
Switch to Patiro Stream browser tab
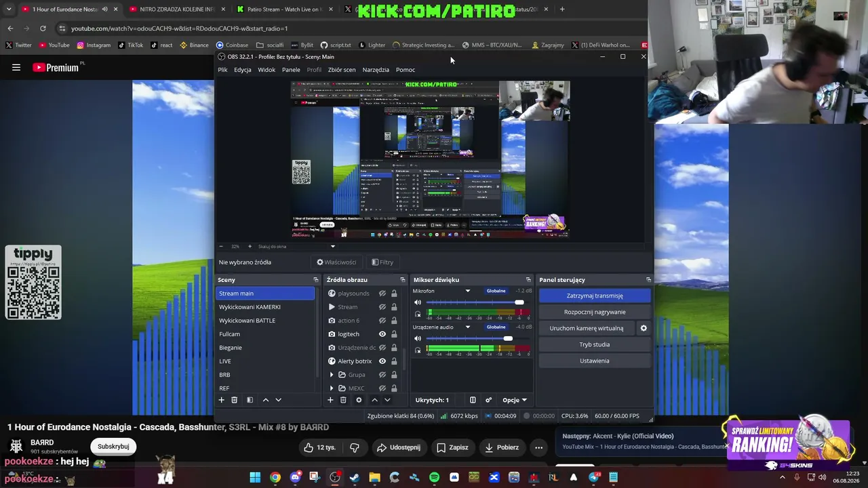click(283, 9)
